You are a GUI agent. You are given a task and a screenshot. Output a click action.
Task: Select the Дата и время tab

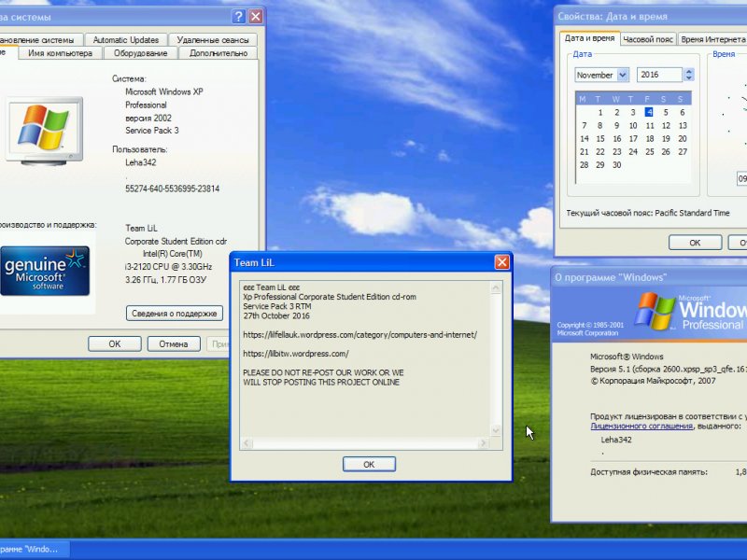click(x=590, y=38)
